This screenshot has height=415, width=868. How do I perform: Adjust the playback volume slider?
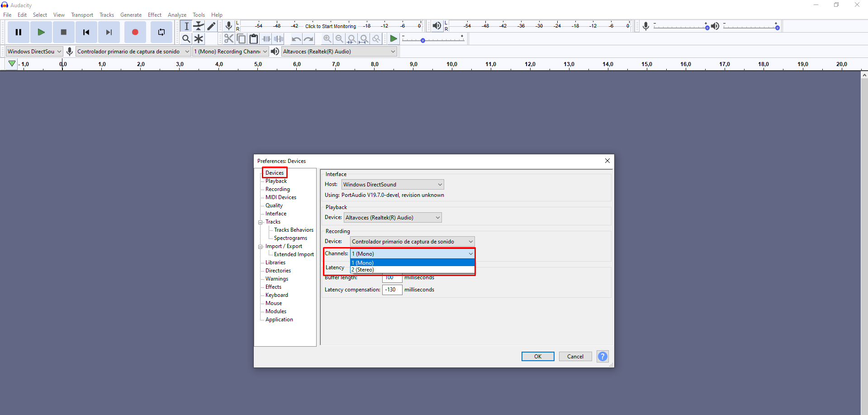pos(751,27)
